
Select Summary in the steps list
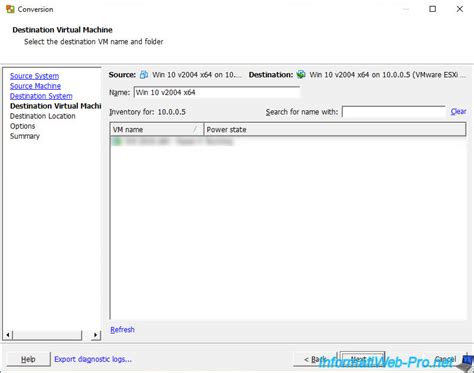pos(25,136)
